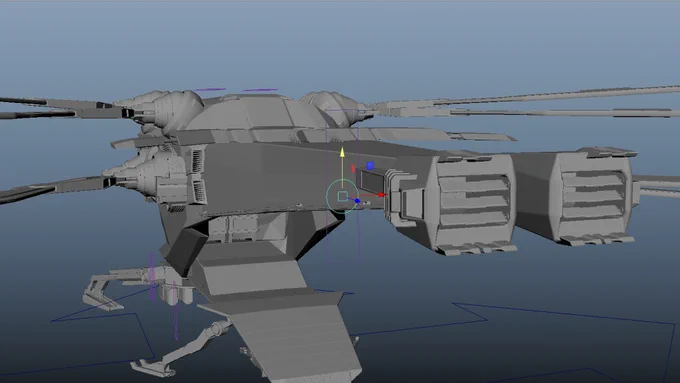
Task: Click the blue Z-axis move handle dot
Action: click(357, 201)
